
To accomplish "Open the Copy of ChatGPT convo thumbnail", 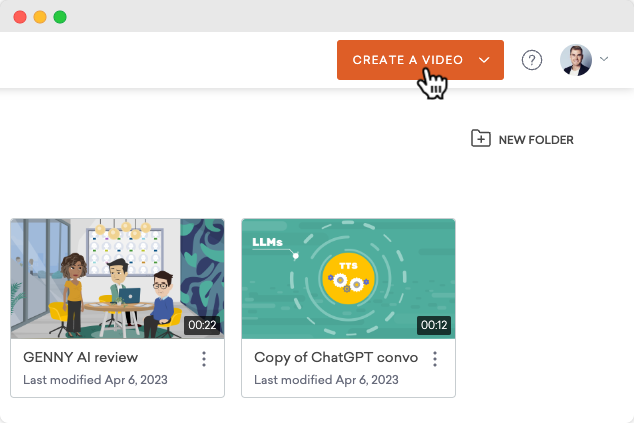I will click(348, 278).
